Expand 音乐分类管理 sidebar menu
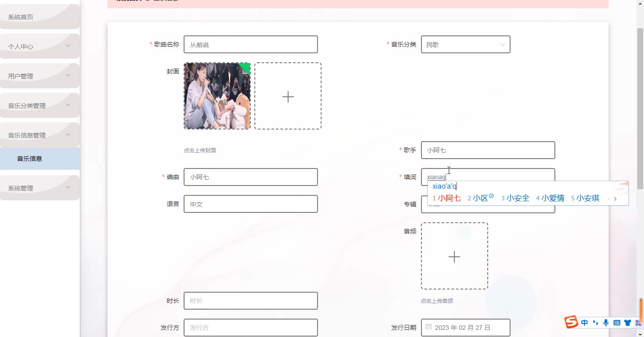Screen dimensions: 644x337 (40, 105)
